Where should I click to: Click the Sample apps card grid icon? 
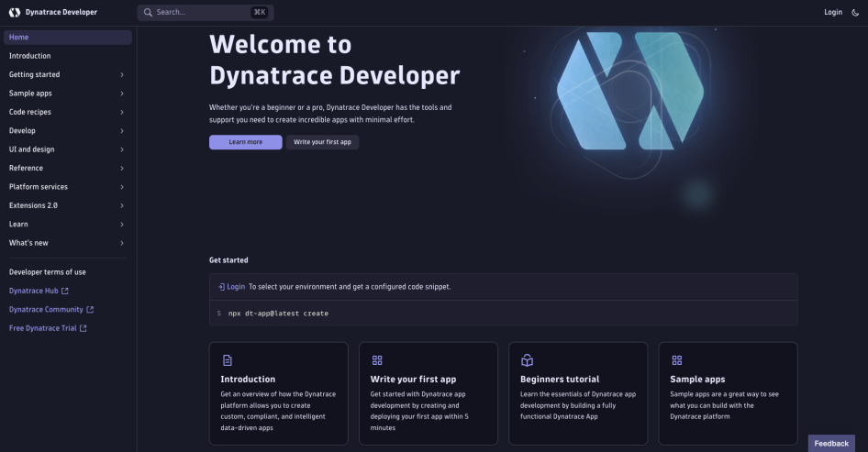click(676, 360)
